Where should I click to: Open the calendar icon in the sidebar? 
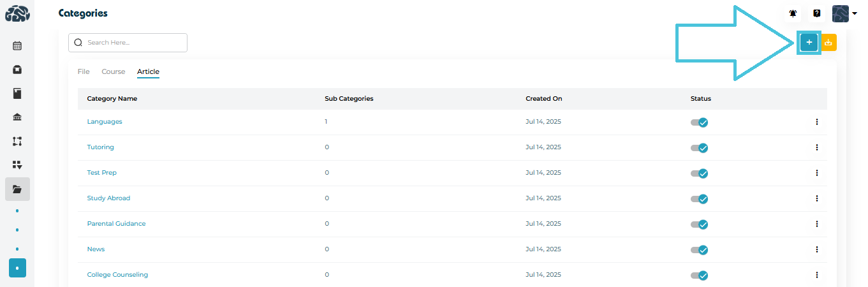[17, 46]
